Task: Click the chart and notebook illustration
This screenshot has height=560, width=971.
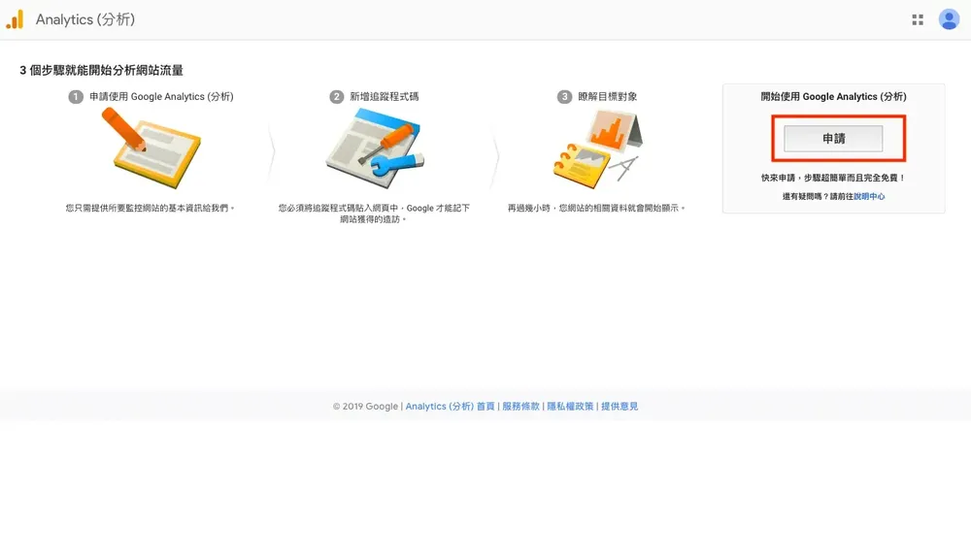Action: click(597, 148)
